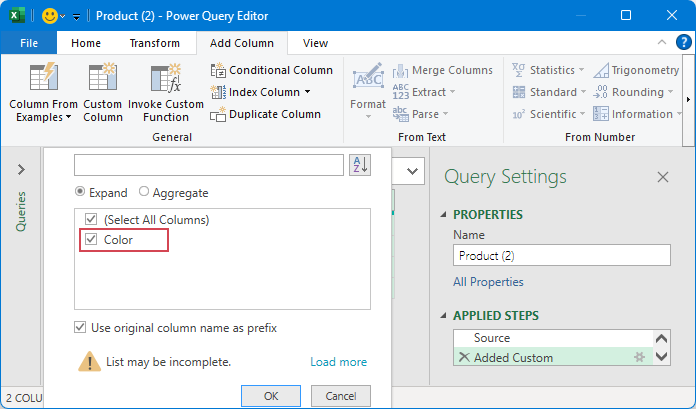Screen dimensions: 696x409
Task: Close the Query Settings pane
Action: [662, 177]
